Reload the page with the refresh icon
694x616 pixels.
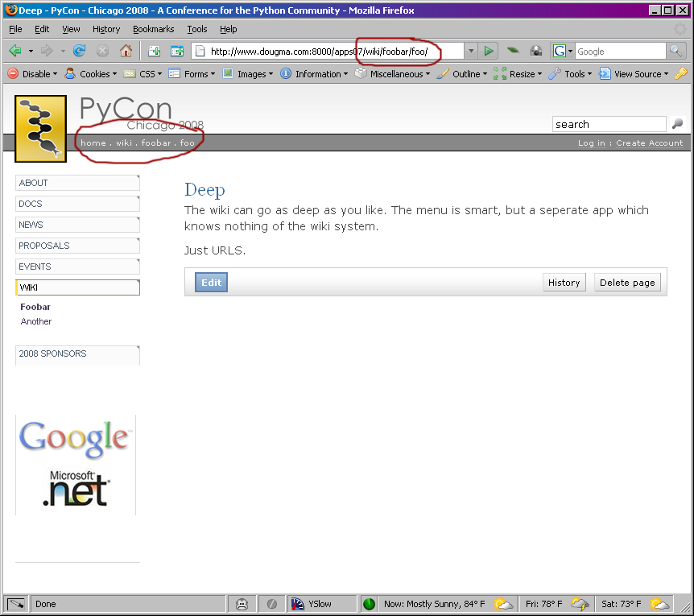pyautogui.click(x=80, y=51)
